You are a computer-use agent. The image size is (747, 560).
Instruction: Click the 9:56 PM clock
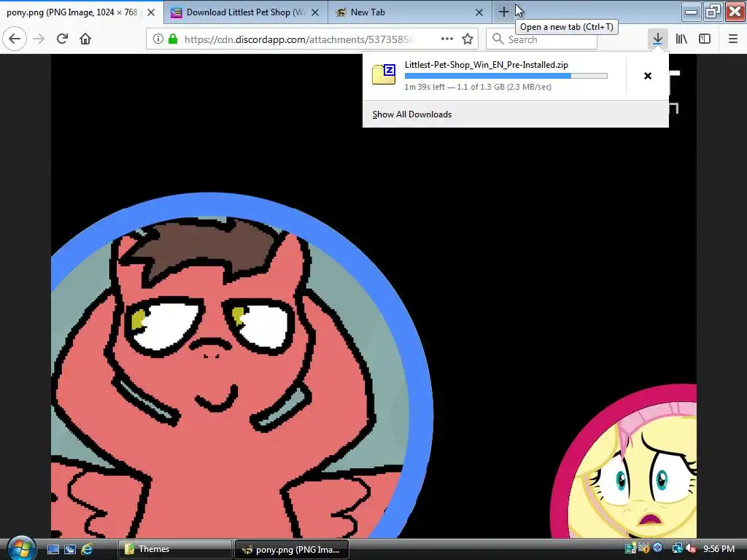point(719,549)
